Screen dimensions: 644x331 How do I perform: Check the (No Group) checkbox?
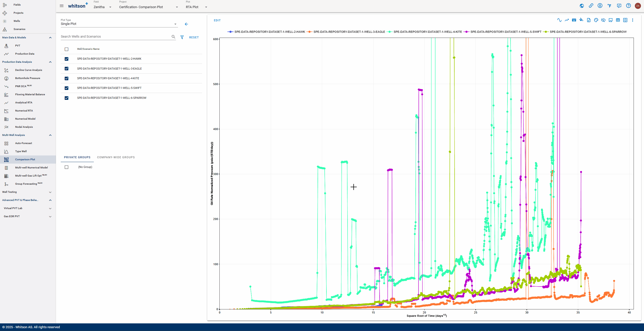67,167
